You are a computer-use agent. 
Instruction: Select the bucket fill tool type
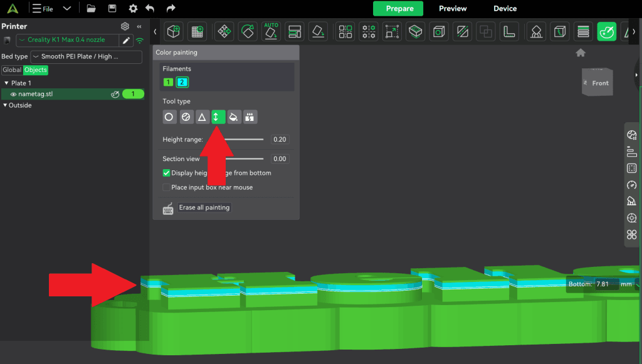(234, 117)
